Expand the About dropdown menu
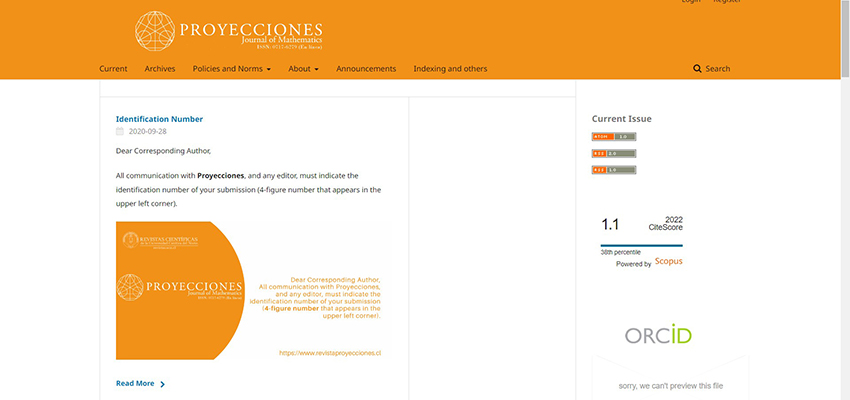The image size is (850, 400). coord(303,69)
